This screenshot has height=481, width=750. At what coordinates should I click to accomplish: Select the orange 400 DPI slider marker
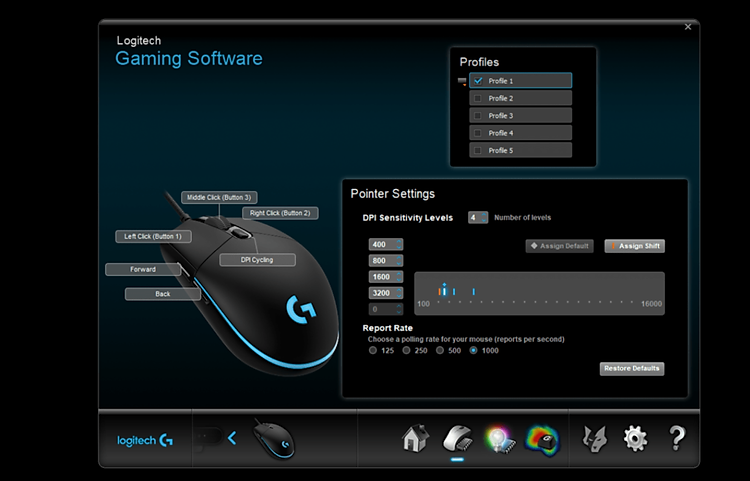point(439,292)
